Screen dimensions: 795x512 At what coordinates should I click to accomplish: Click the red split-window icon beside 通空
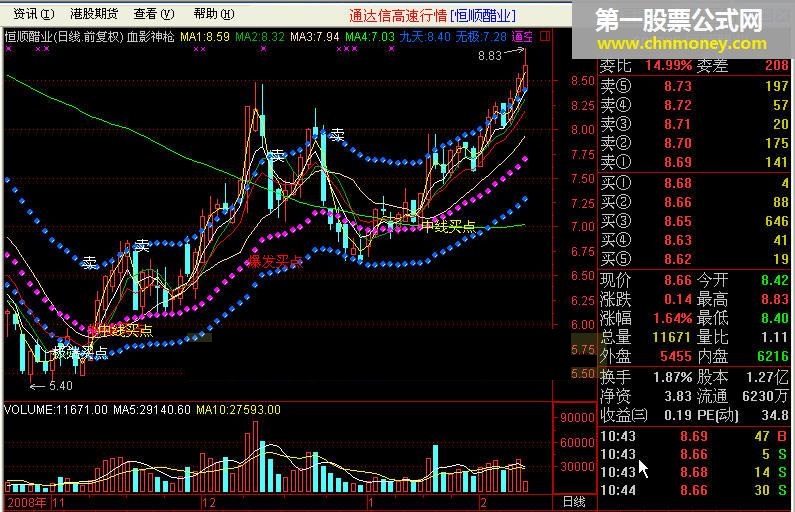point(545,36)
